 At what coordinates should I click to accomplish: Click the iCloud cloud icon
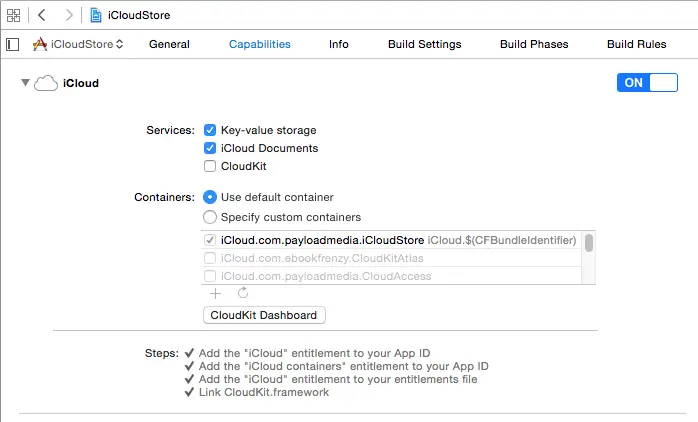coord(46,84)
